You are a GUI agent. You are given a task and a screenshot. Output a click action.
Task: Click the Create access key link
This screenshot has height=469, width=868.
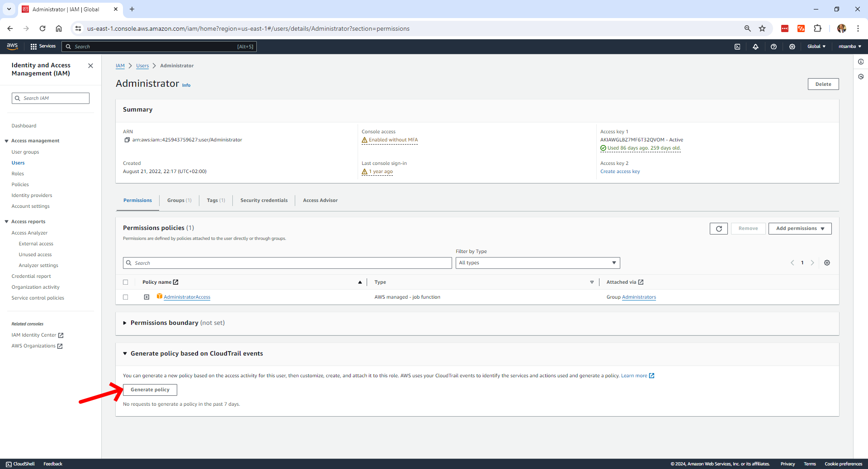[620, 172]
